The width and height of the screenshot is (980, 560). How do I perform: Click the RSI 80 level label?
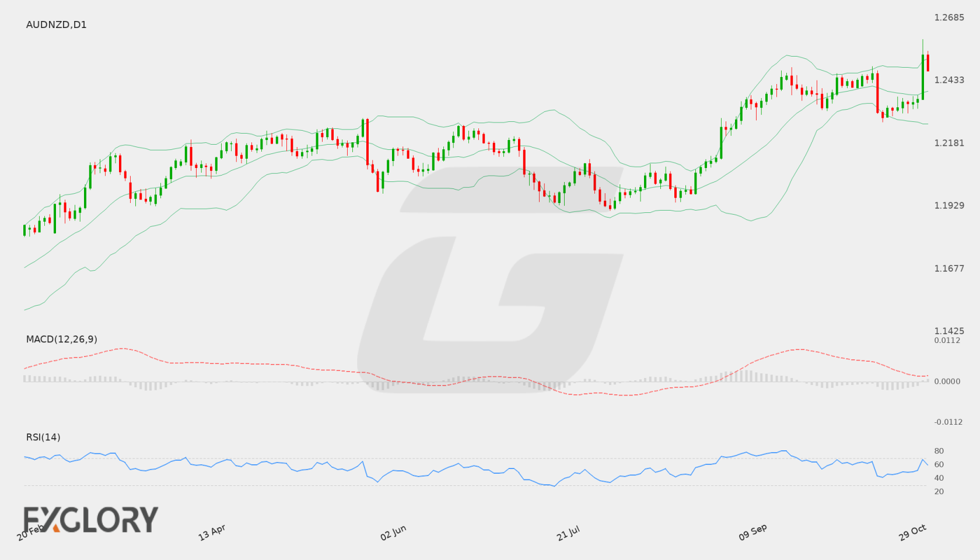[939, 451]
